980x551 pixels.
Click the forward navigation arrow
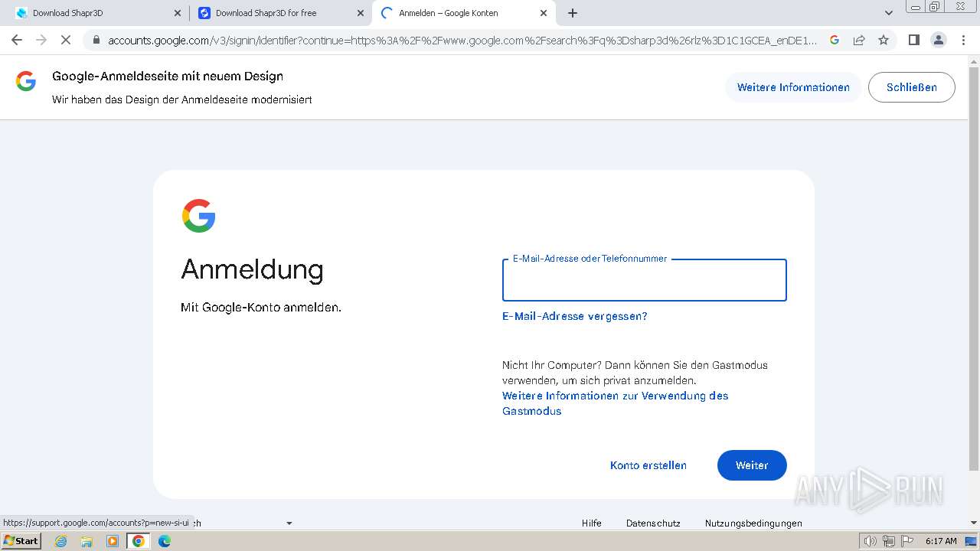[41, 40]
